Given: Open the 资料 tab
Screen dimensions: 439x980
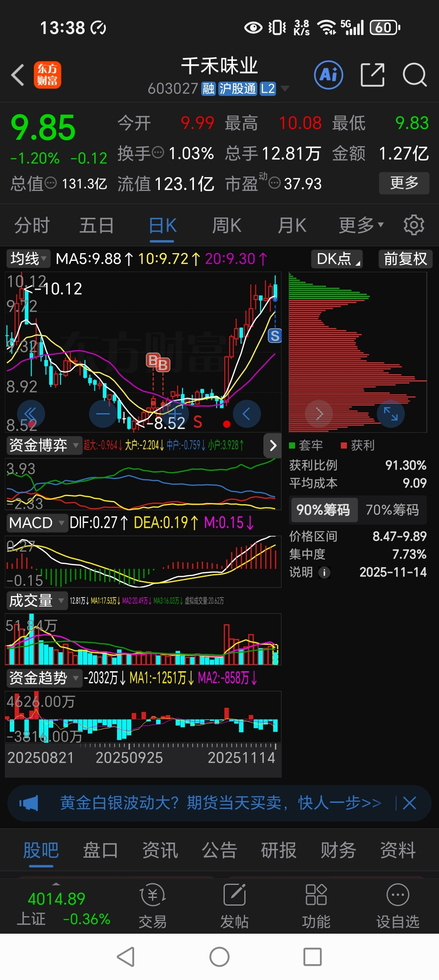Looking at the screenshot, I should (398, 850).
